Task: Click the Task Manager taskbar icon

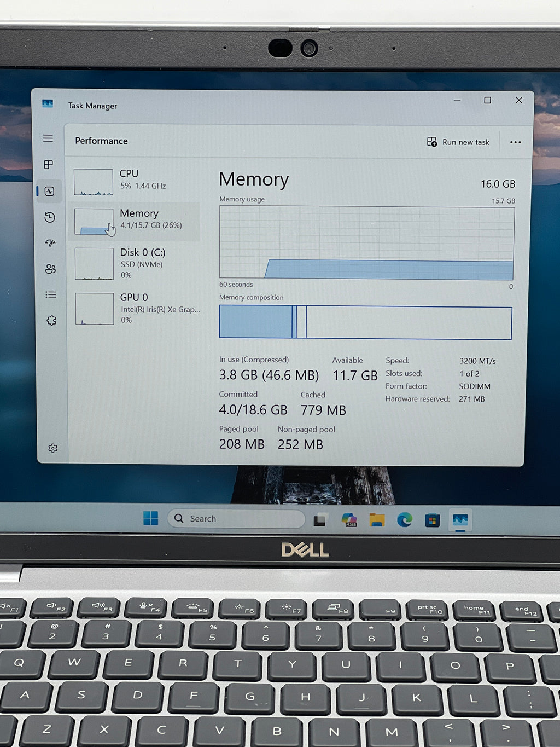Action: coord(460,519)
